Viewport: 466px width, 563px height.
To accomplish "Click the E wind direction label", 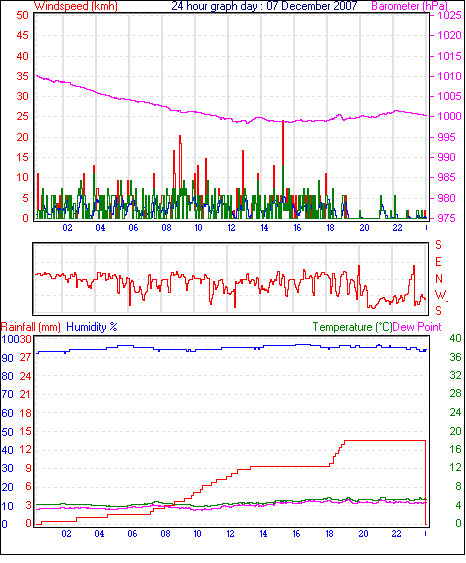I will coord(438,262).
